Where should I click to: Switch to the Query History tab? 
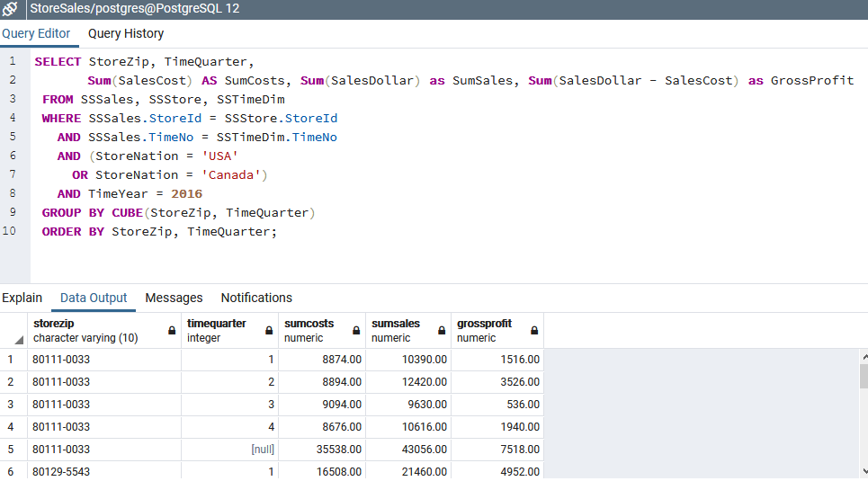pyautogui.click(x=126, y=33)
